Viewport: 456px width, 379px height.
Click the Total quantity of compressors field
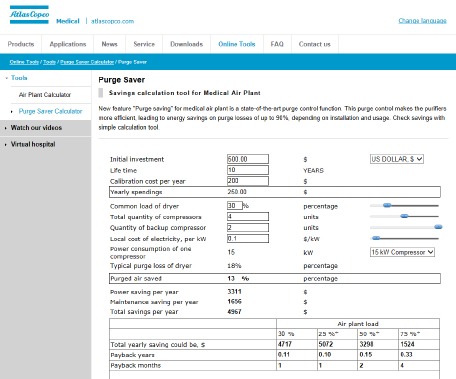pos(248,217)
